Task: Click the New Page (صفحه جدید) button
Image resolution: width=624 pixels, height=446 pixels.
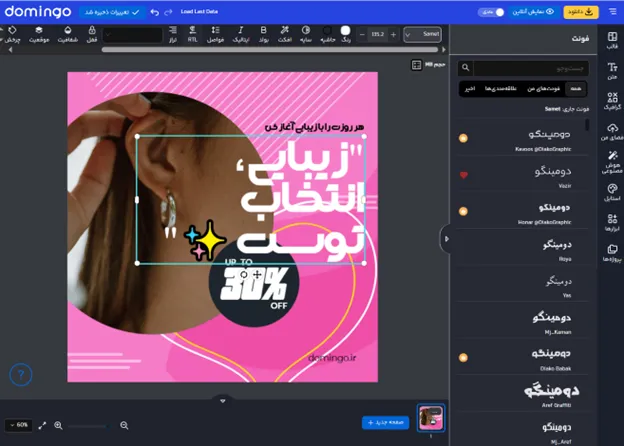Action: click(x=385, y=423)
